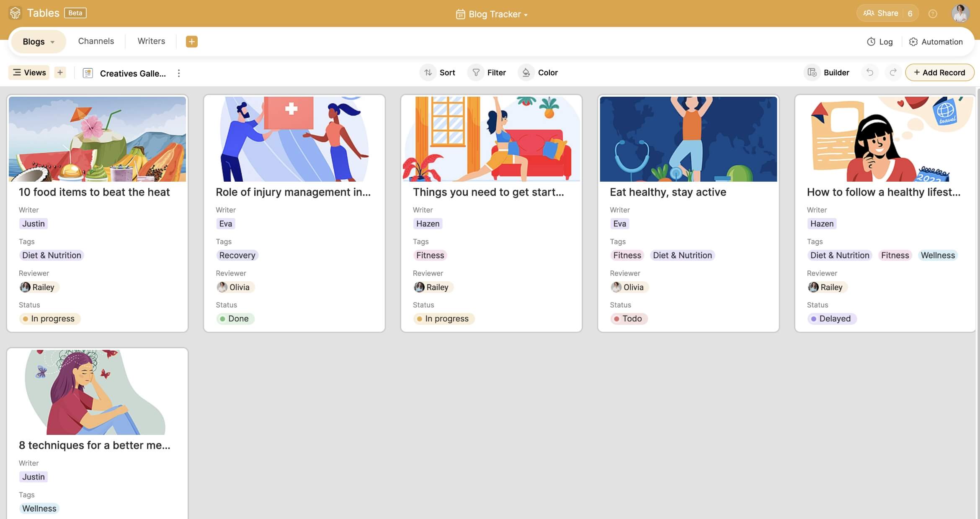Image resolution: width=980 pixels, height=519 pixels.
Task: Open the Automation settings
Action: coord(936,41)
